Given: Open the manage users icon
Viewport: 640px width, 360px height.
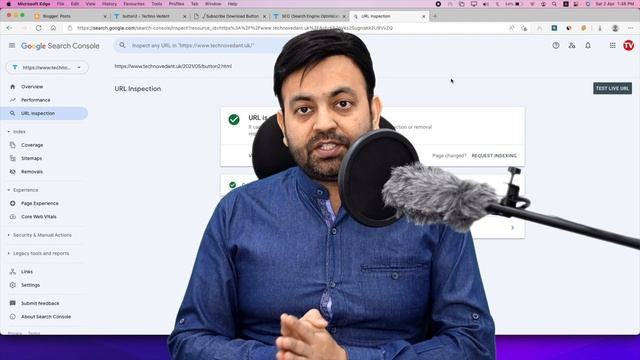Looking at the screenshot, I should tap(572, 46).
